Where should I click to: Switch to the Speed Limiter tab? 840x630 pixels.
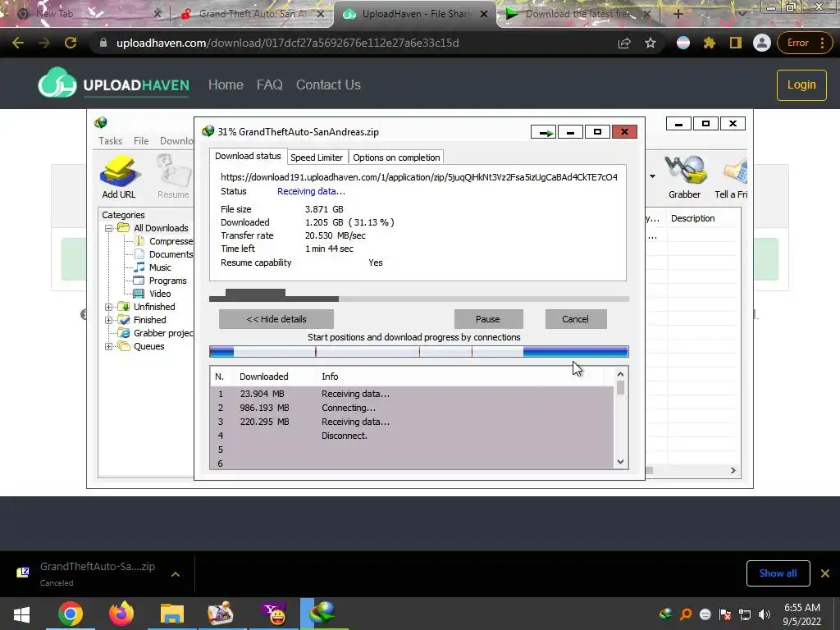317,157
